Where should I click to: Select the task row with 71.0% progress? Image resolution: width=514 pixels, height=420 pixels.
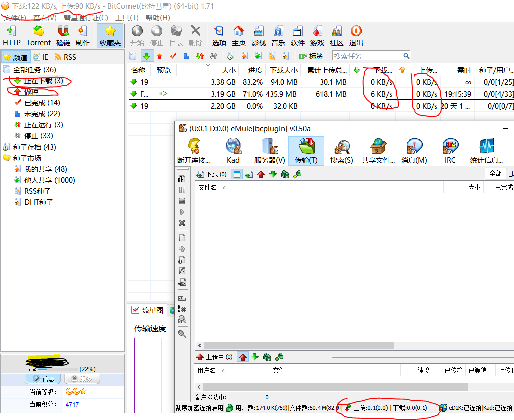pos(321,94)
